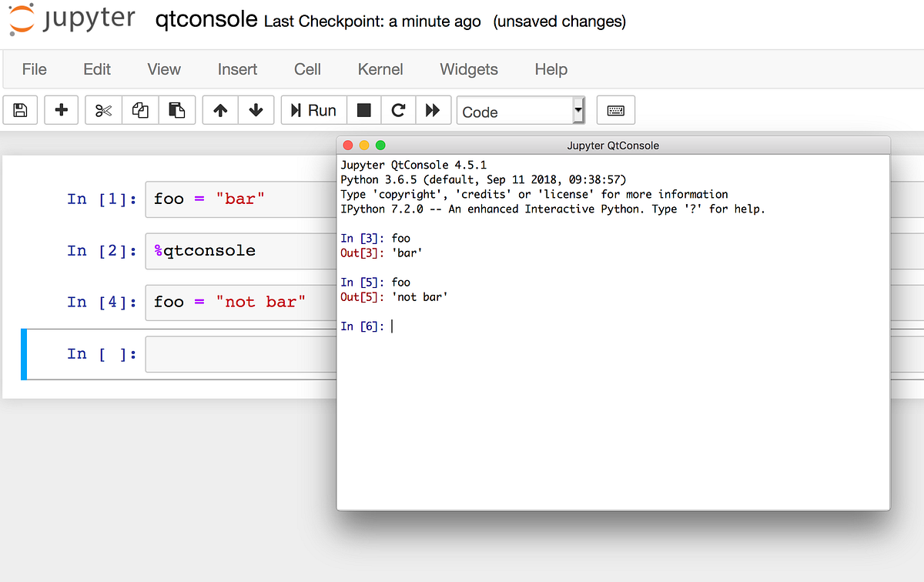Open the Widgets menu
This screenshot has height=582, width=924.
point(468,69)
